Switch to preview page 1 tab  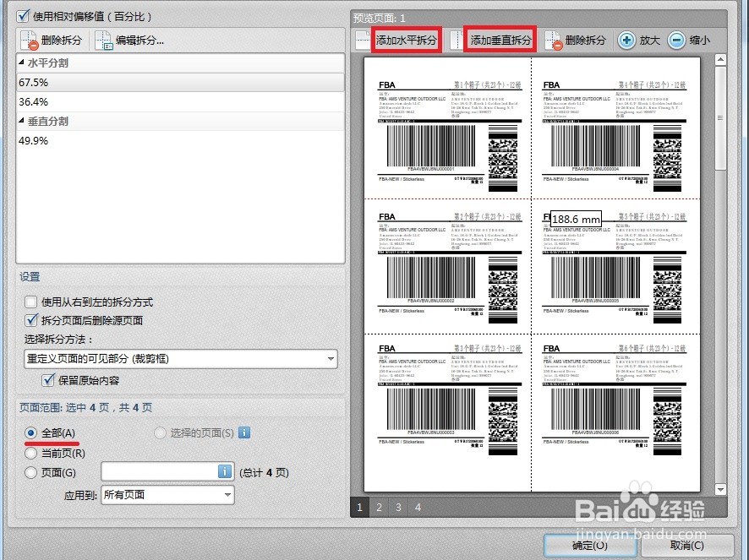(x=359, y=507)
